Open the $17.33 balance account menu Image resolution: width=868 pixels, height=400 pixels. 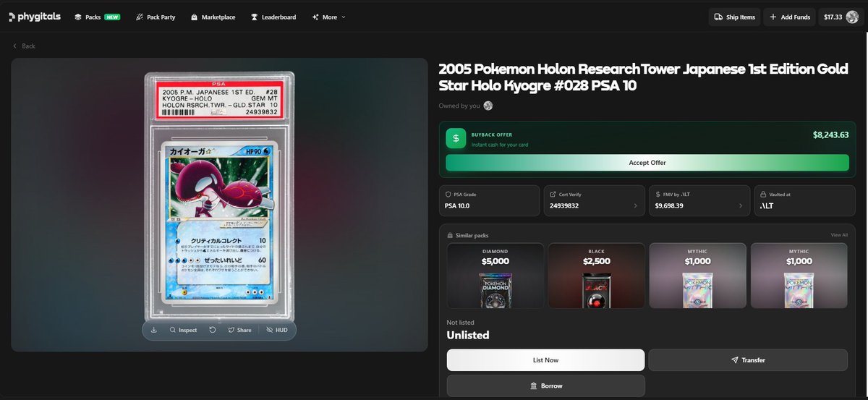click(841, 17)
